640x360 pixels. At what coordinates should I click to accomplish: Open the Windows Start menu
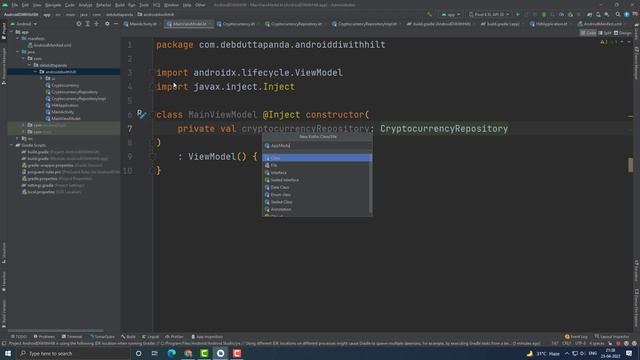[8, 353]
